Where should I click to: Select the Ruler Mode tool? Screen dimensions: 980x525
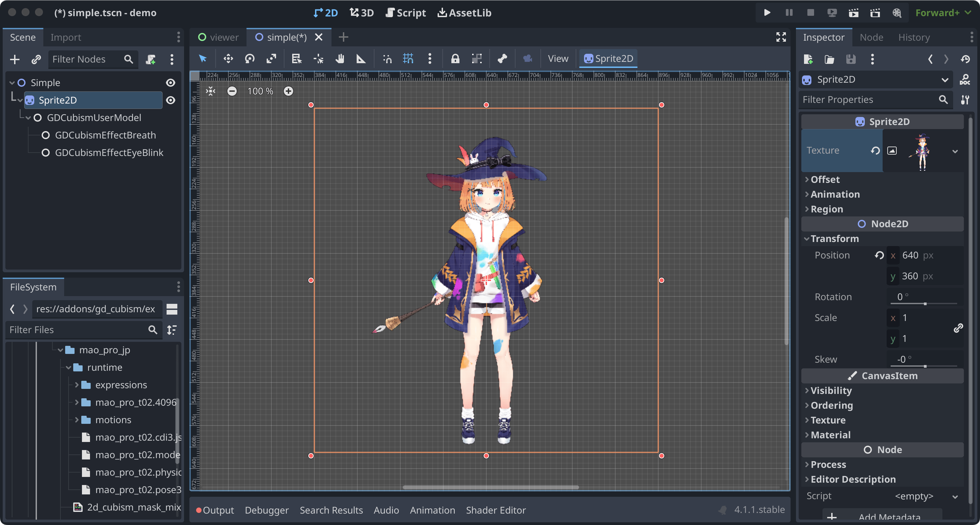pos(361,58)
